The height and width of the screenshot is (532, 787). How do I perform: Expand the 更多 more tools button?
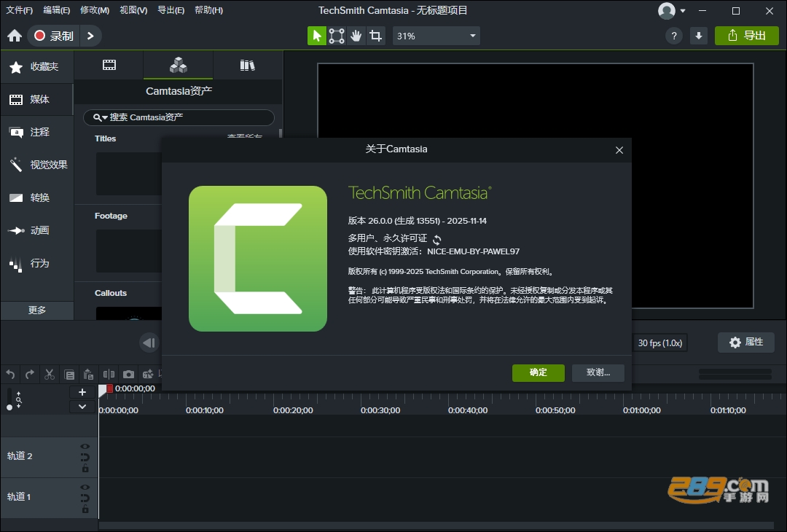pos(37,310)
